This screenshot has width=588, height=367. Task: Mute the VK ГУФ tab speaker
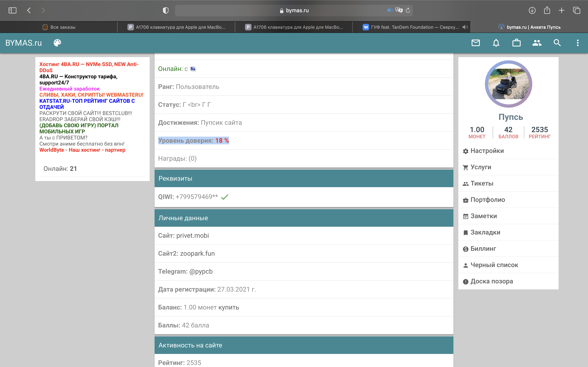point(465,27)
